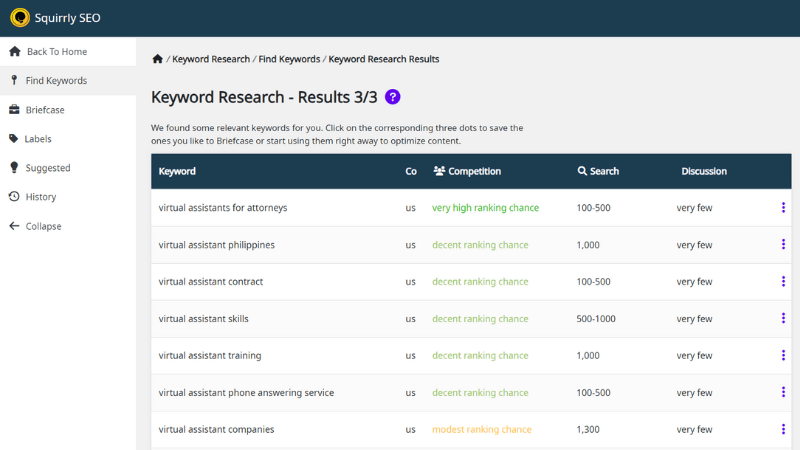800x450 pixels.
Task: Open three-dots menu for phone answering service row
Action: click(x=783, y=392)
